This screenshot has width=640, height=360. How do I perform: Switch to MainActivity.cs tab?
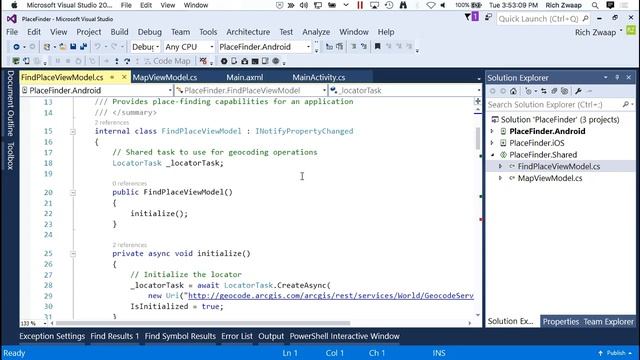[319, 77]
